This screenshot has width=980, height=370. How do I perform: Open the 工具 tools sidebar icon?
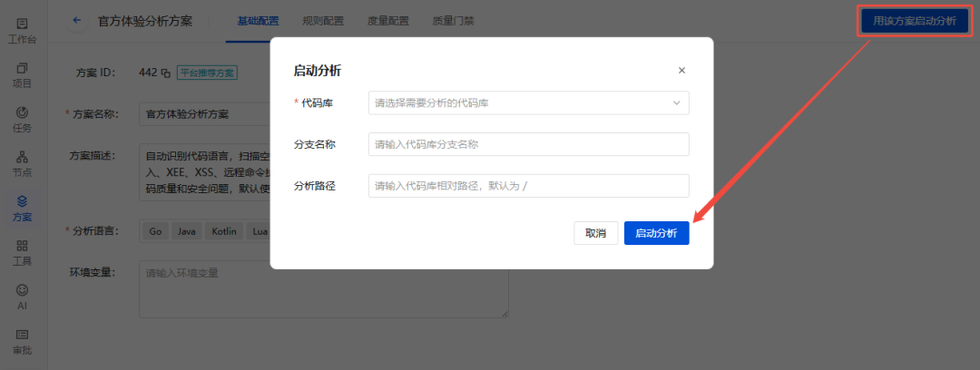click(22, 253)
